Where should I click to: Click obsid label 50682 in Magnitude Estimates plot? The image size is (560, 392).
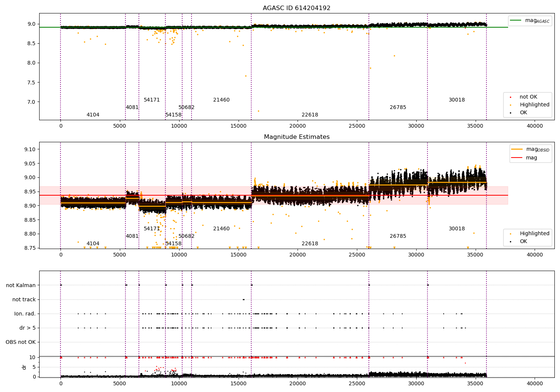pyautogui.click(x=187, y=236)
